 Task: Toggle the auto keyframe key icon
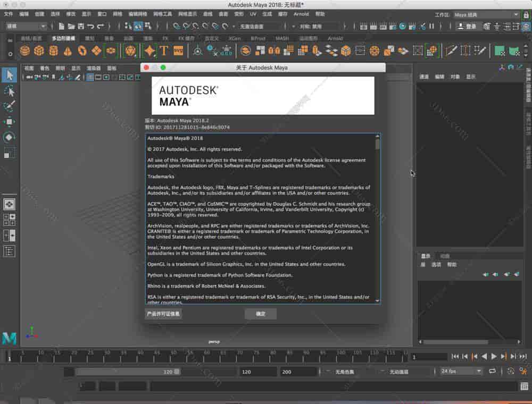tap(511, 371)
